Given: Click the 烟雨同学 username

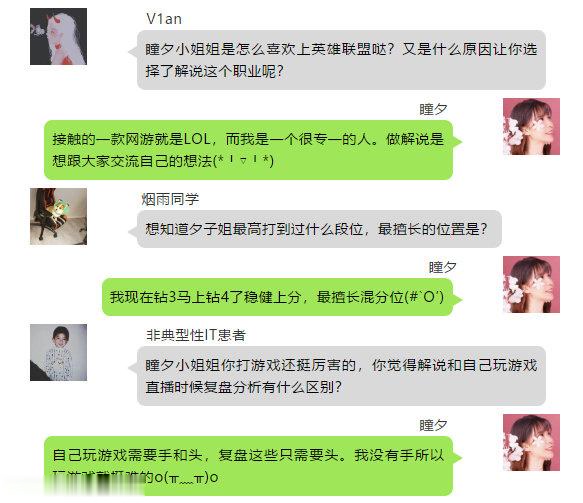Looking at the screenshot, I should point(170,199).
